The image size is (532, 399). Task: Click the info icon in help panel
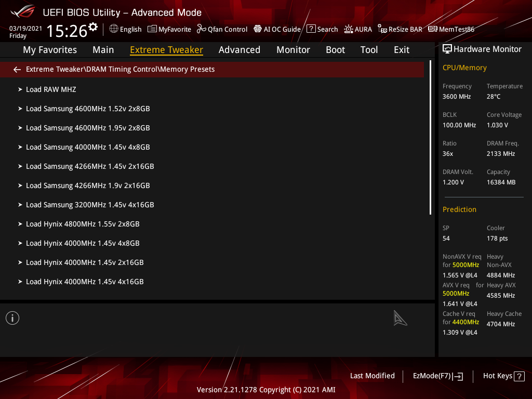(x=12, y=318)
